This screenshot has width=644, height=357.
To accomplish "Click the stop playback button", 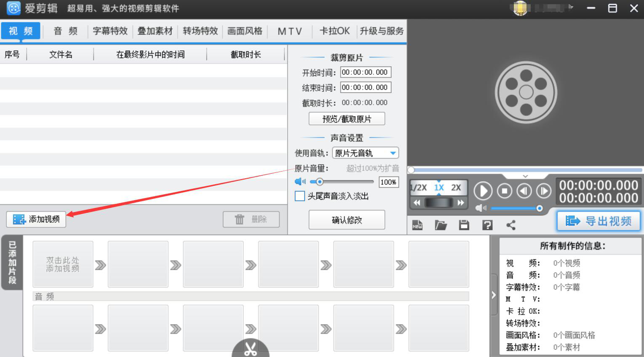I will tap(504, 191).
